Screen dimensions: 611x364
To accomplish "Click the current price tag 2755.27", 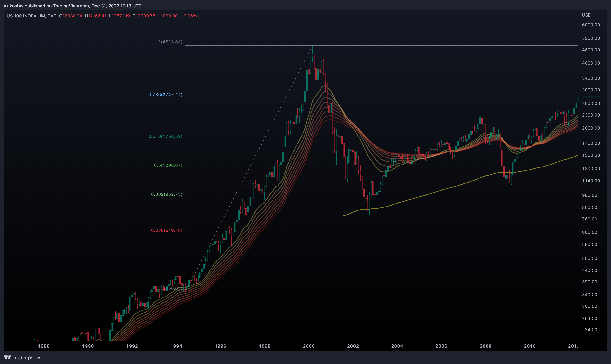I will pos(590,98).
